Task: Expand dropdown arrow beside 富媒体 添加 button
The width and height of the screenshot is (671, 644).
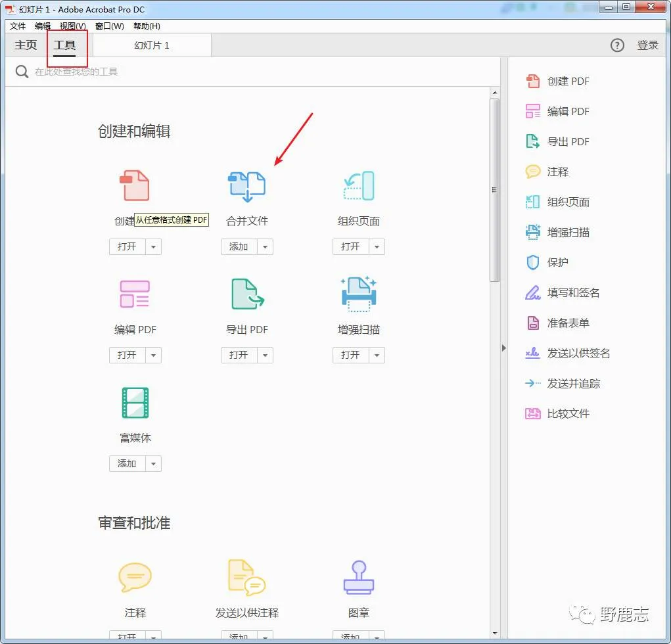Action: (x=153, y=463)
